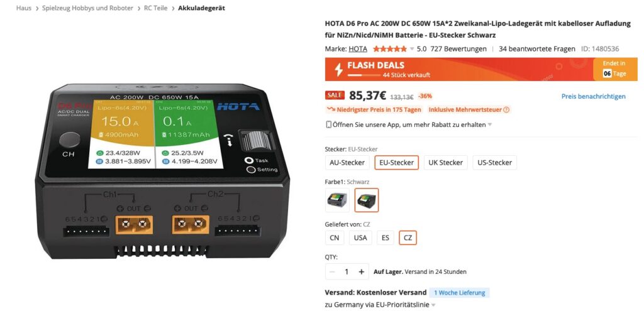Image resolution: width=644 pixels, height=311 pixels.
Task: Select the first color variant thumbnail
Action: click(337, 200)
